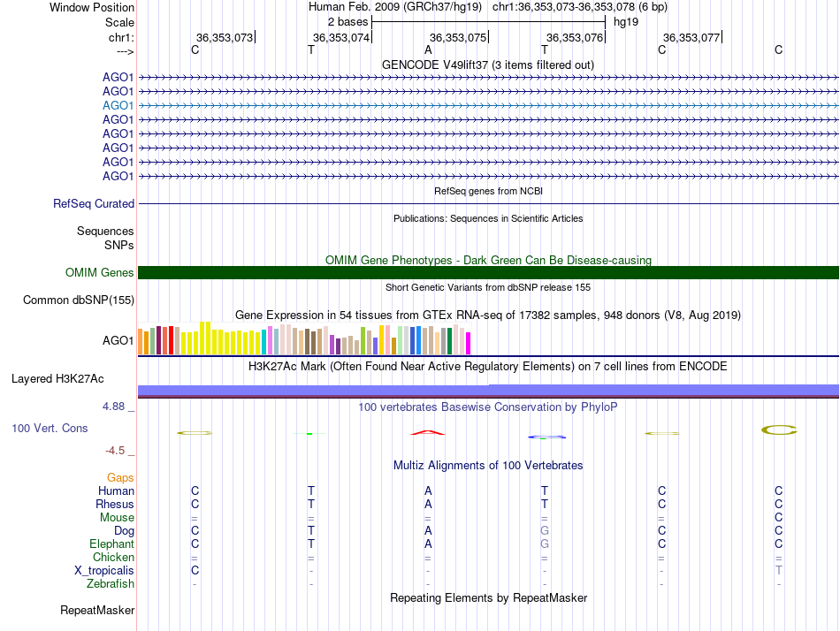840x631 pixels.
Task: Click the chr1:36,353,073-36,353,078 position text
Action: 580,7
